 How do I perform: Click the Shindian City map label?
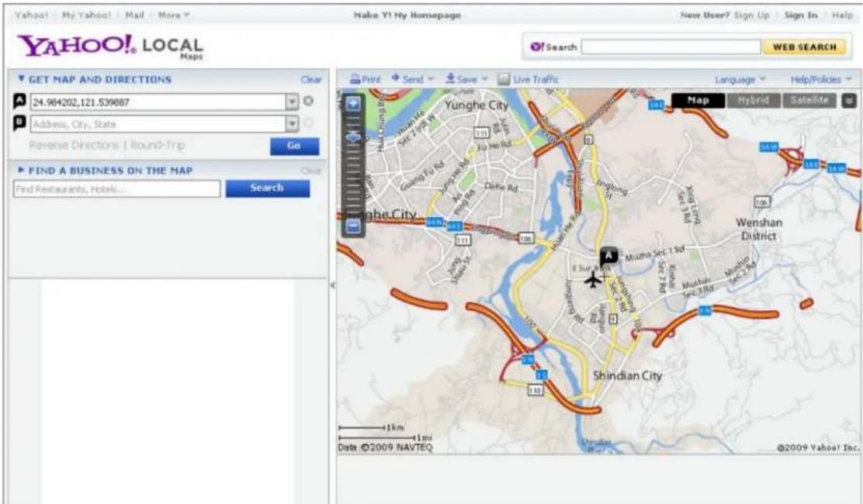coord(627,376)
